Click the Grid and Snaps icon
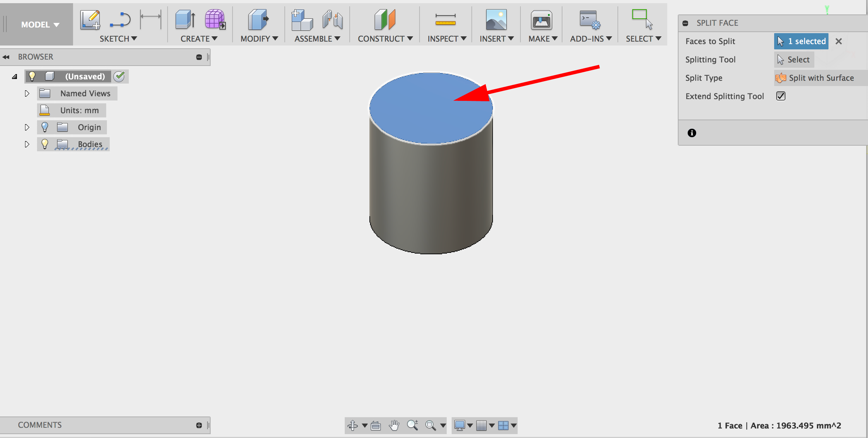This screenshot has width=868, height=438. pos(481,425)
